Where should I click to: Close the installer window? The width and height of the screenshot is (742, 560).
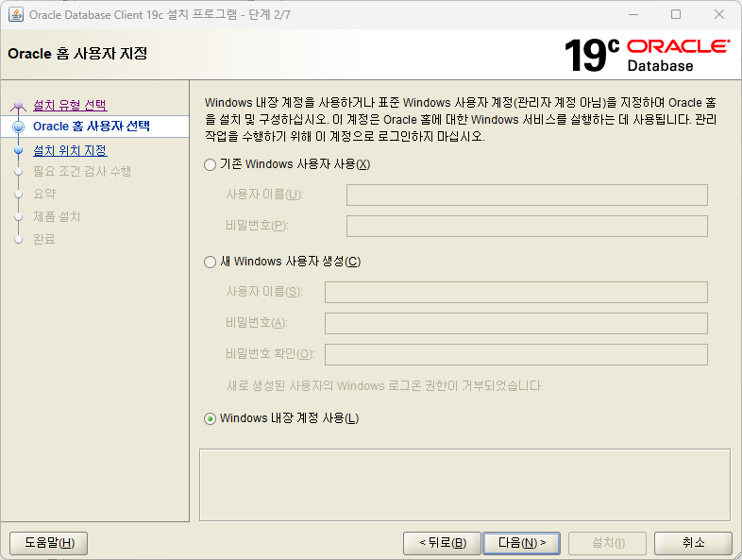tap(719, 14)
